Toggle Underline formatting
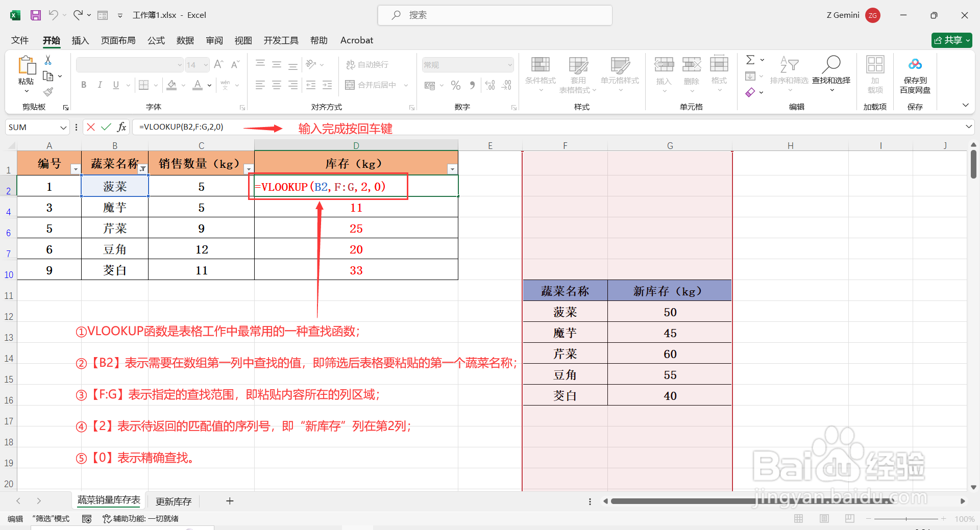 pos(116,85)
